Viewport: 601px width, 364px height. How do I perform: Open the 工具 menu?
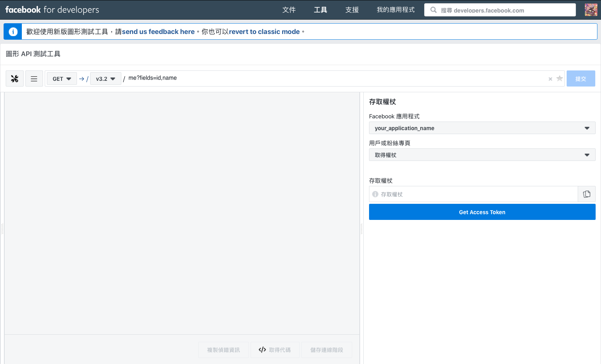pyautogui.click(x=320, y=10)
